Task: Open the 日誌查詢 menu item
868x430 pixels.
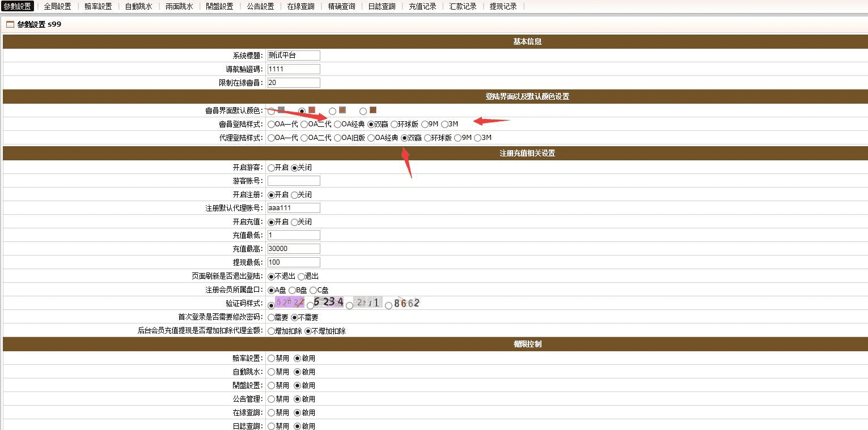Action: click(382, 7)
